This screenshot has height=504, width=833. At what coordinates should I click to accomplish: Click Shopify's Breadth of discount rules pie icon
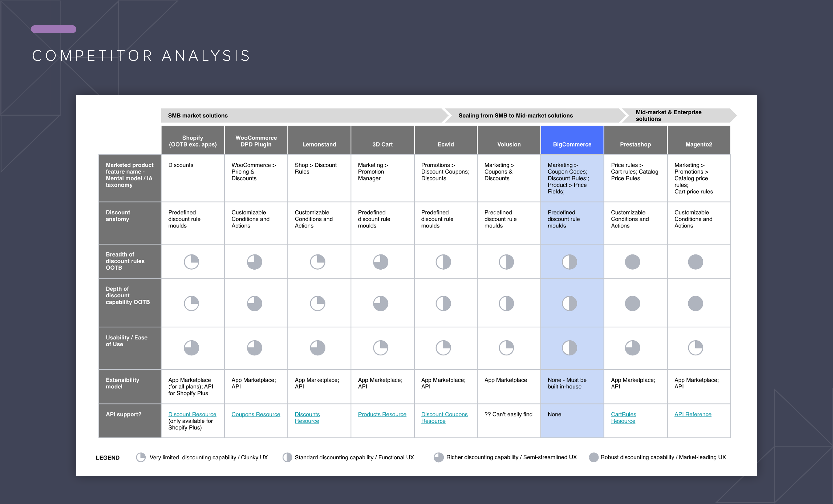pyautogui.click(x=191, y=262)
